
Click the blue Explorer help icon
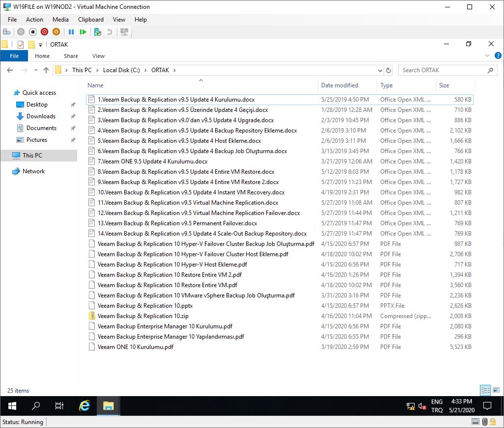tap(498, 55)
